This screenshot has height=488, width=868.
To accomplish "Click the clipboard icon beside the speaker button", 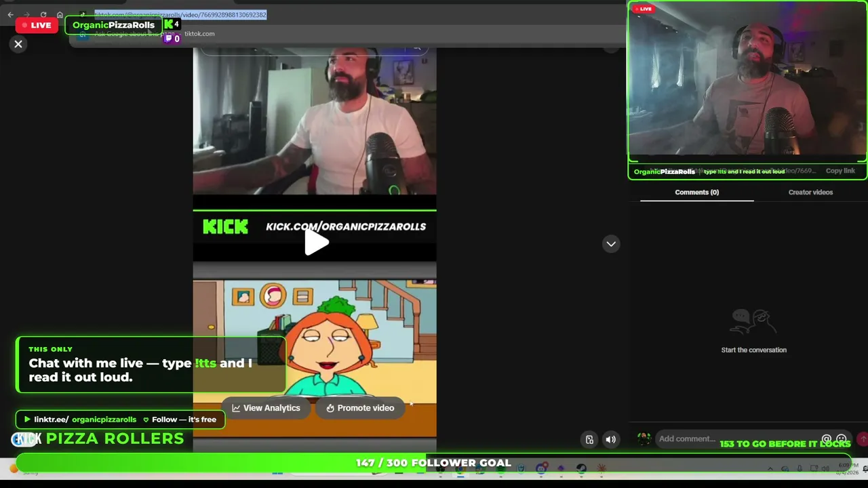I will [x=589, y=439].
